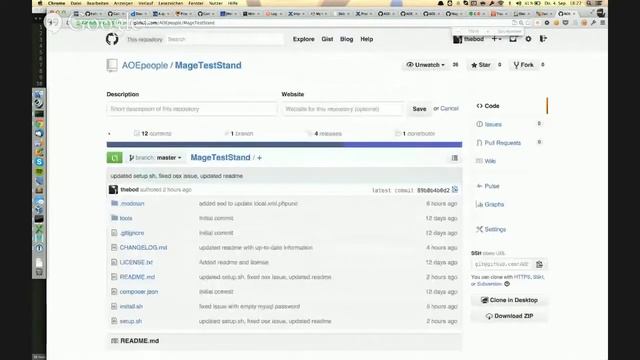
Task: Open the create-new plus dropdown
Action: coord(496,39)
